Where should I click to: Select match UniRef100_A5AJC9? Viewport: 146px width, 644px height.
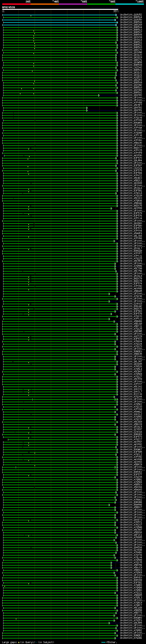coord(131,567)
